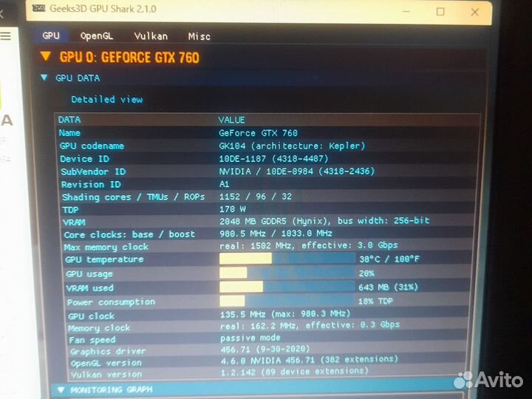This screenshot has width=532, height=399.
Task: Click the GPU usage progress bar
Action: pyautogui.click(x=287, y=273)
